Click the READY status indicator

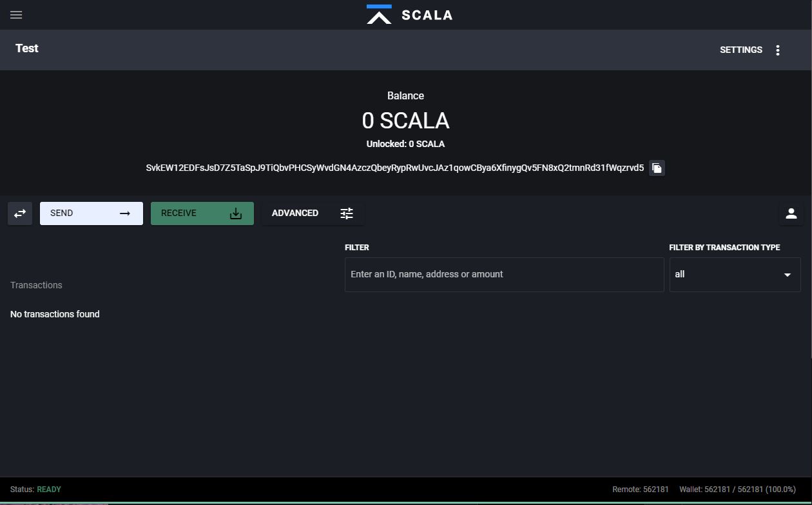tap(49, 490)
